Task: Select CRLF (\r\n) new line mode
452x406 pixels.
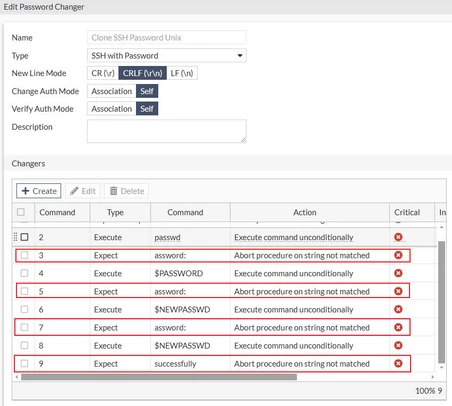Action: tap(142, 73)
